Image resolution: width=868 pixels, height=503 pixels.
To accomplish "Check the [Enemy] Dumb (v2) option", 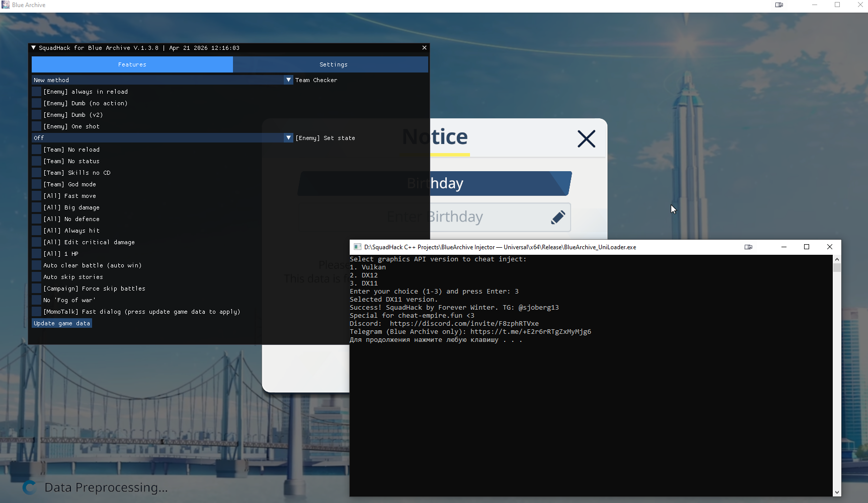I will click(36, 115).
